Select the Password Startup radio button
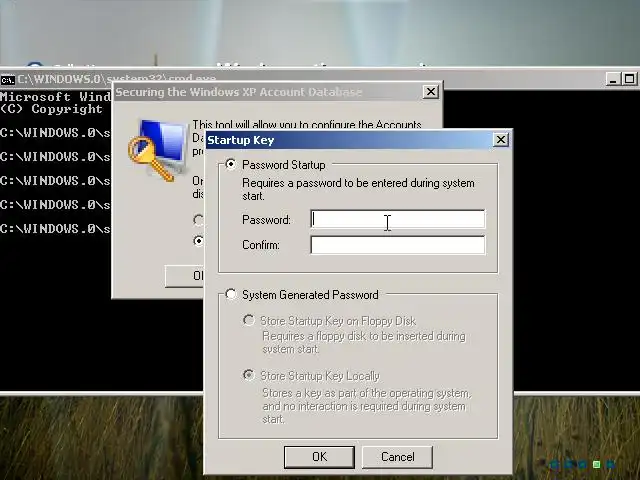The width and height of the screenshot is (640, 480). pyautogui.click(x=231, y=164)
